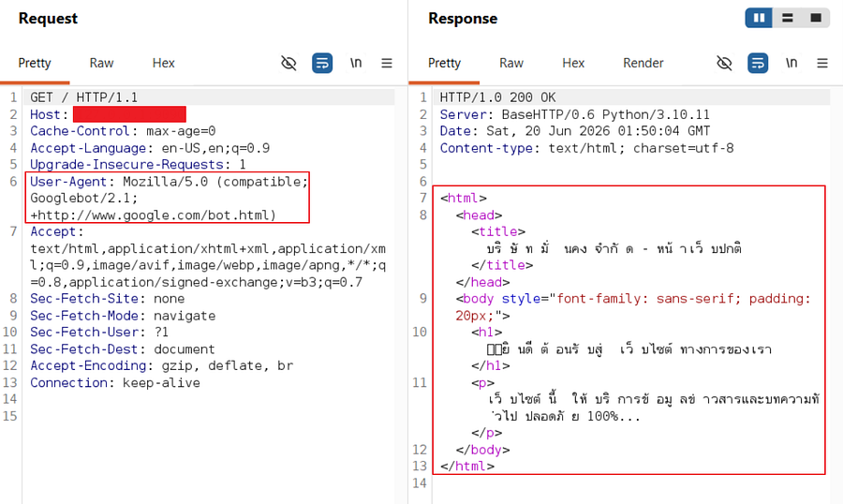
Task: Select side-by-side layout icon
Action: (x=759, y=18)
